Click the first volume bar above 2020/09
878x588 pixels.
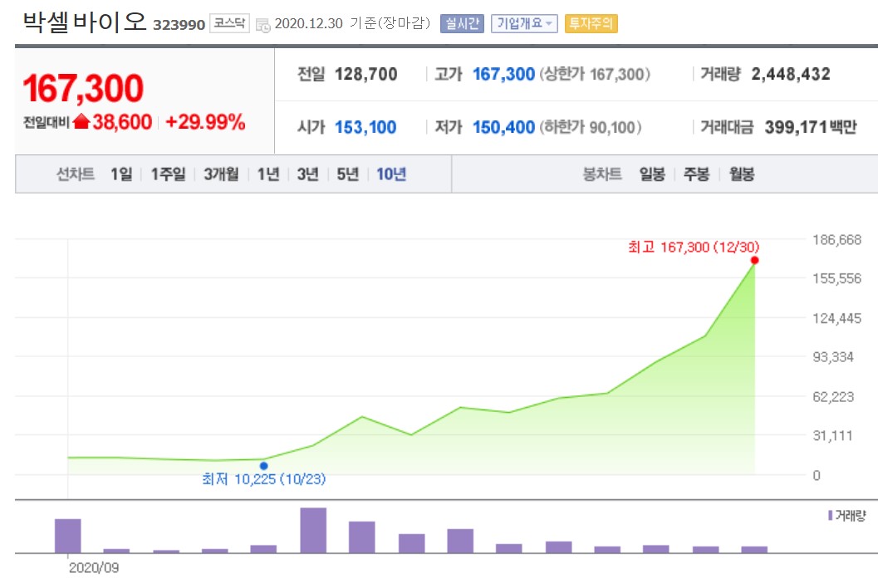(x=68, y=536)
